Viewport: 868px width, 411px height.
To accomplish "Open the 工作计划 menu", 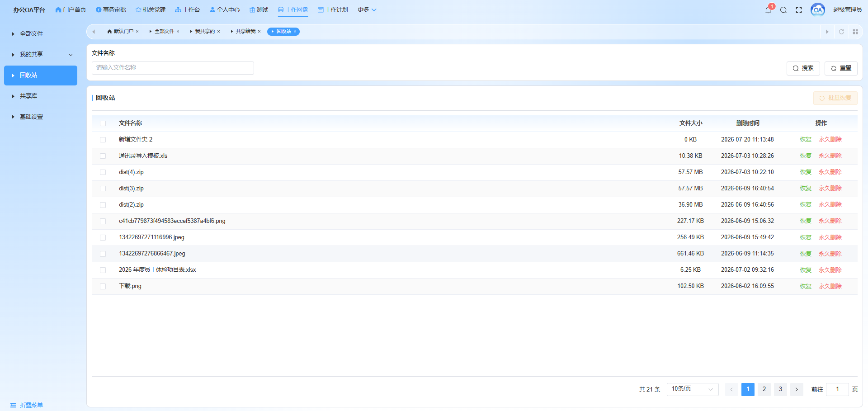I will pyautogui.click(x=333, y=9).
